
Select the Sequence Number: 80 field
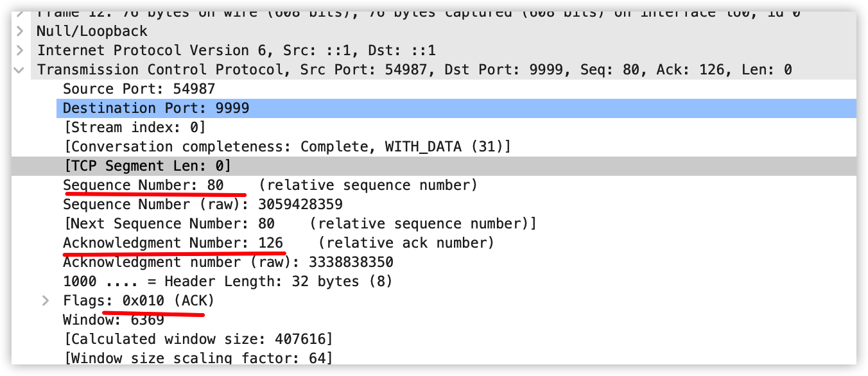click(143, 185)
